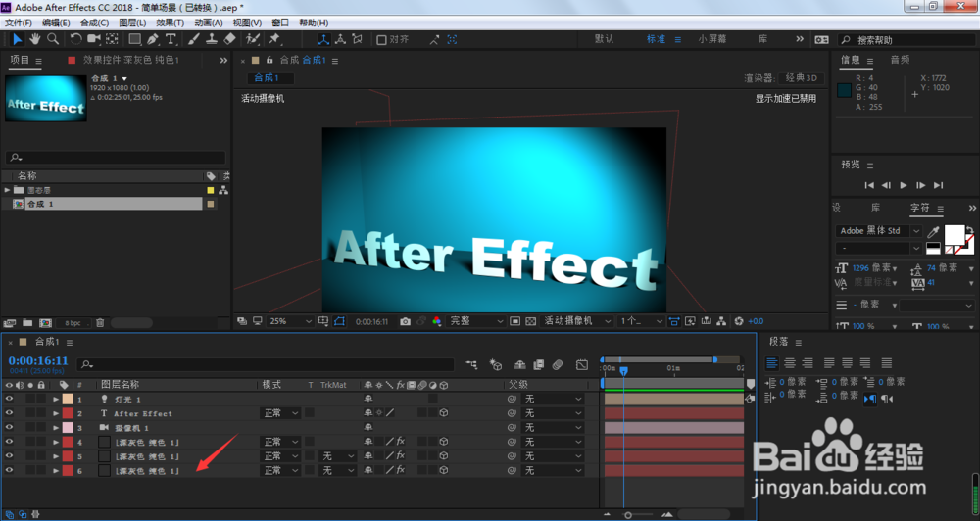980x521 pixels.
Task: Click the eyedropper in Character panel
Action: pos(933,232)
